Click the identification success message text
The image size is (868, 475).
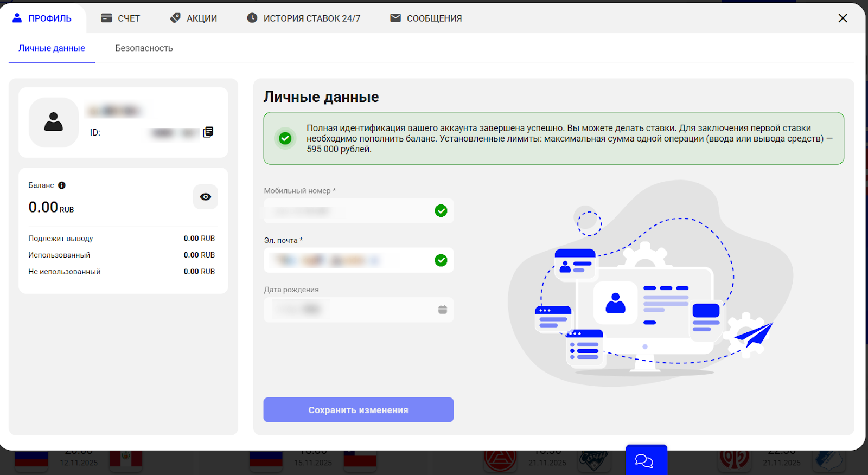[569, 138]
